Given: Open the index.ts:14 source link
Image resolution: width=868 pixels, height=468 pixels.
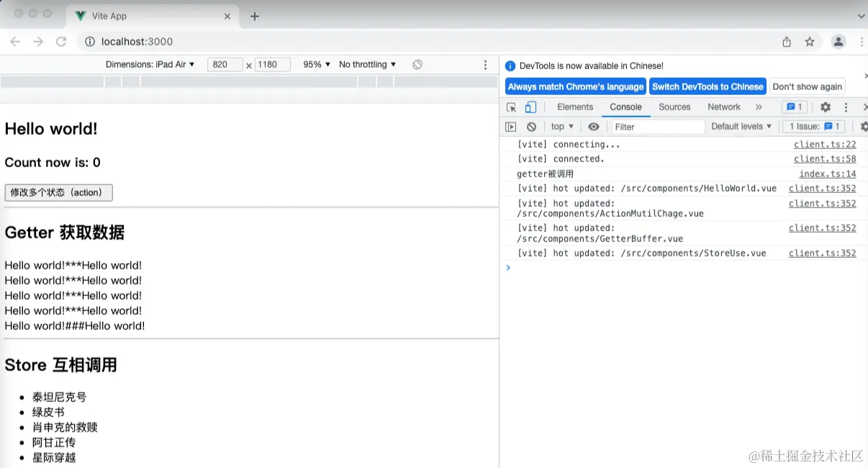Looking at the screenshot, I should 828,174.
